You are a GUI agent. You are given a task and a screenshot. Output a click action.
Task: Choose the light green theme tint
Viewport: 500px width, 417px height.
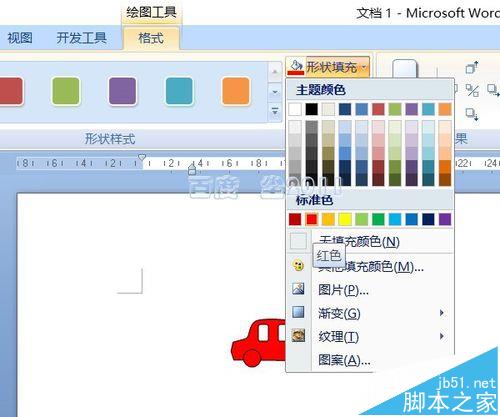click(x=395, y=127)
